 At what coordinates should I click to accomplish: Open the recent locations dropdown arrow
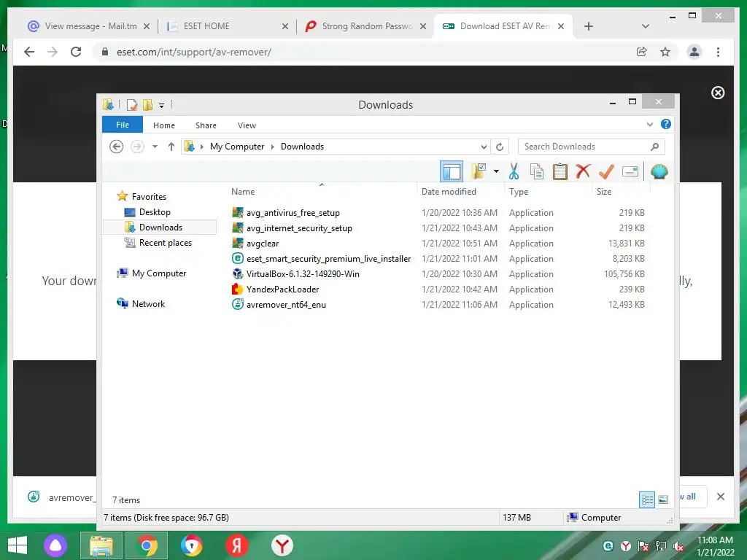155,147
